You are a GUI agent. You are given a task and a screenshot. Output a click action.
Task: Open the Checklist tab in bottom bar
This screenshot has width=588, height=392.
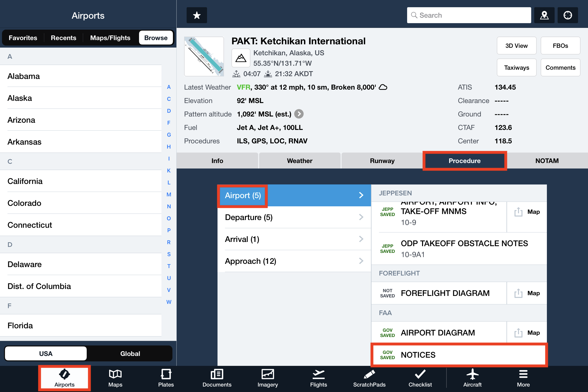(420, 378)
